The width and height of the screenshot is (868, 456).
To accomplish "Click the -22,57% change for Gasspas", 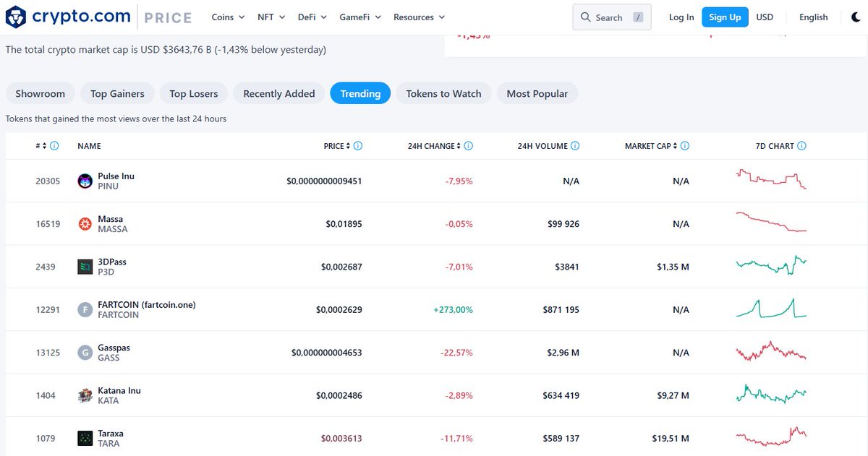I will coord(456,353).
